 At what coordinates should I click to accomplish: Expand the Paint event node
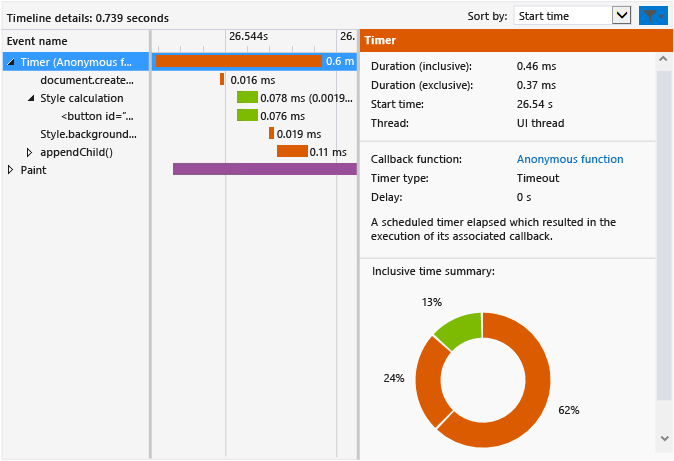[x=11, y=170]
